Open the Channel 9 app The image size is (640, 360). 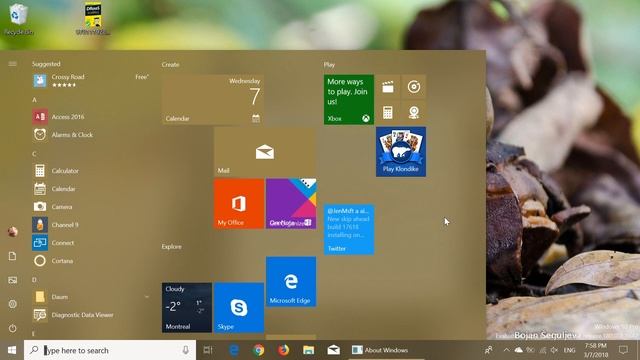point(91,224)
